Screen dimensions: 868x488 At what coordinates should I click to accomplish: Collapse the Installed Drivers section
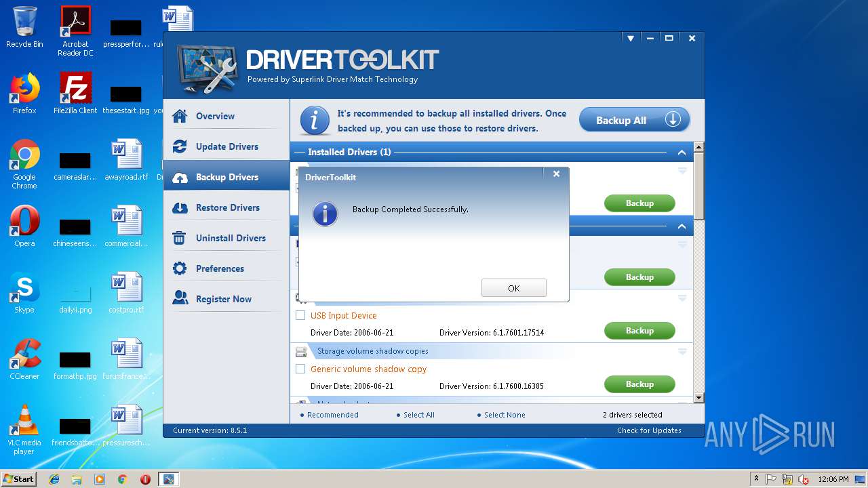pyautogui.click(x=682, y=152)
